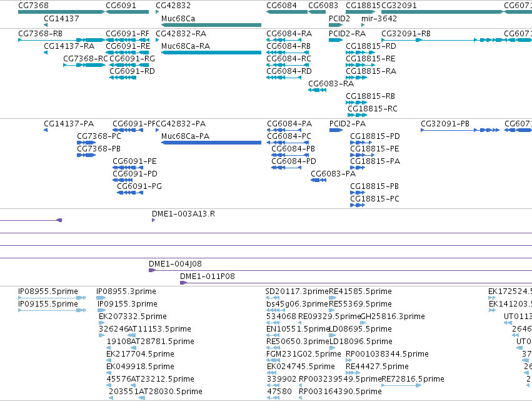
Task: Open transcript CG6091-RF
Action: (128, 34)
